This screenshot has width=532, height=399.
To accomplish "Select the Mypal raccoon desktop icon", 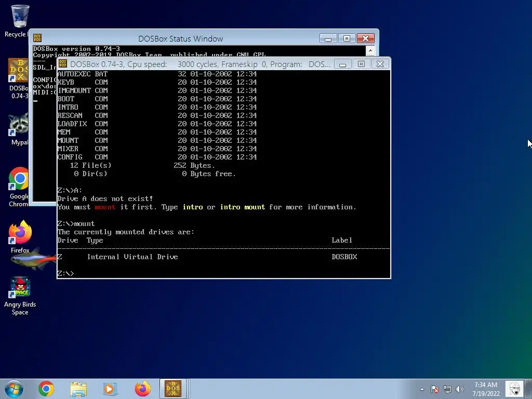I will click(19, 129).
